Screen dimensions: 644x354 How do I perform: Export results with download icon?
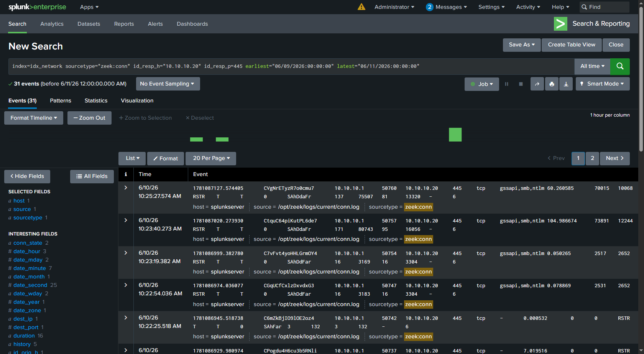566,84
